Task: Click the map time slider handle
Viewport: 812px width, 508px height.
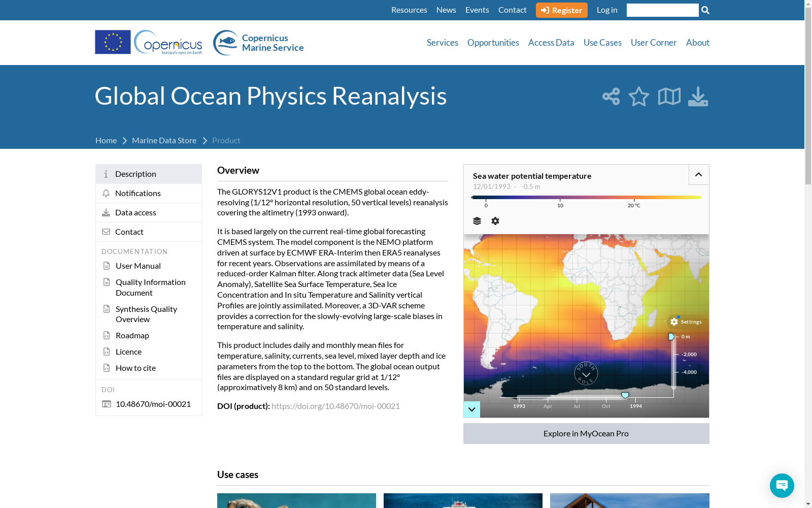Action: click(x=625, y=395)
